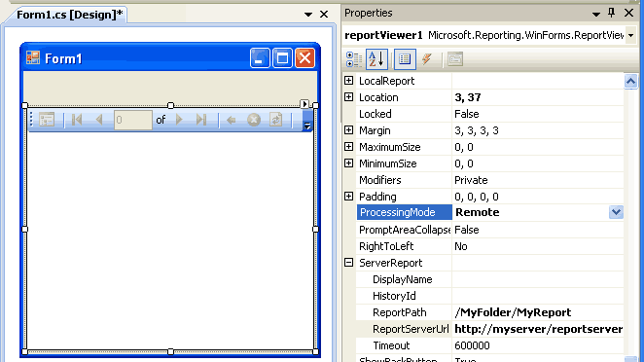644x362 pixels.
Task: Open the ProcessingMode value dropdown
Action: 616,212
